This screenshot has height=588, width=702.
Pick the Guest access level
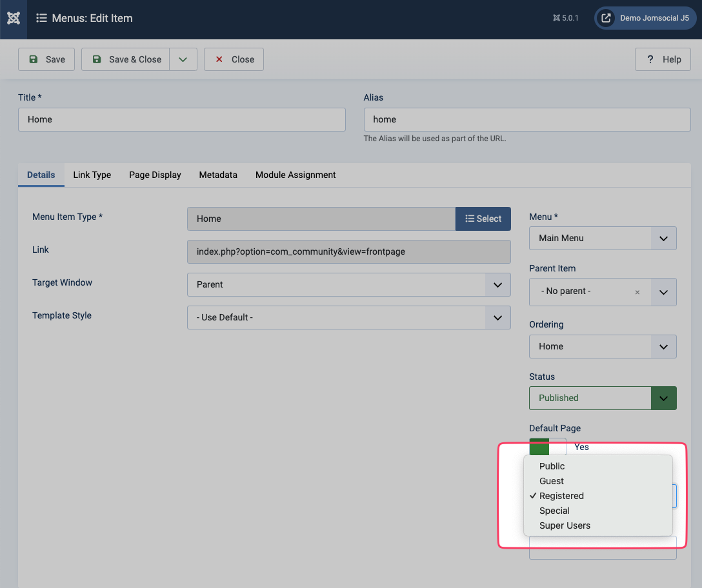[552, 481]
